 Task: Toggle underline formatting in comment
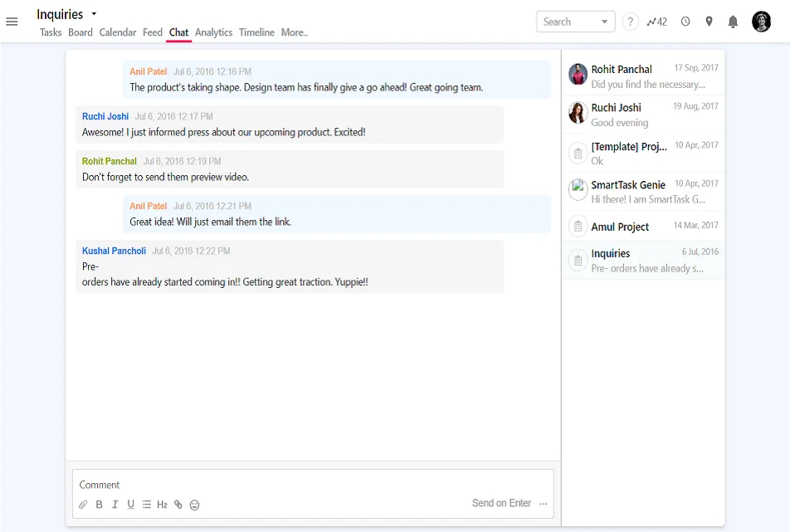point(130,505)
